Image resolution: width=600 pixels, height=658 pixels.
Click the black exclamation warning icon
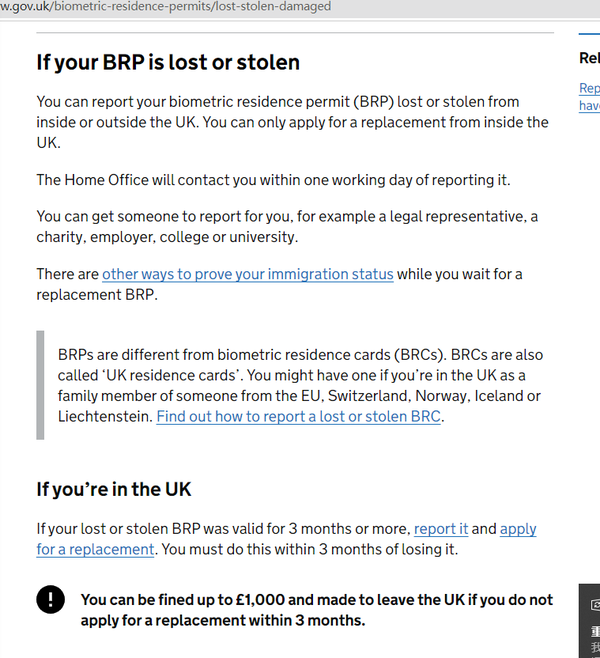[50, 599]
